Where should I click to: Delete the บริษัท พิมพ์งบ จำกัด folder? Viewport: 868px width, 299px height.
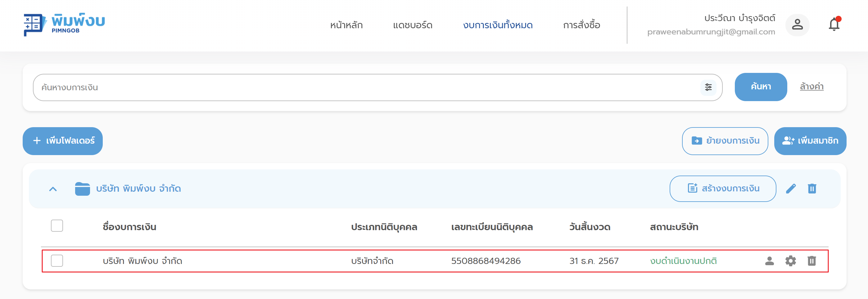pyautogui.click(x=812, y=189)
